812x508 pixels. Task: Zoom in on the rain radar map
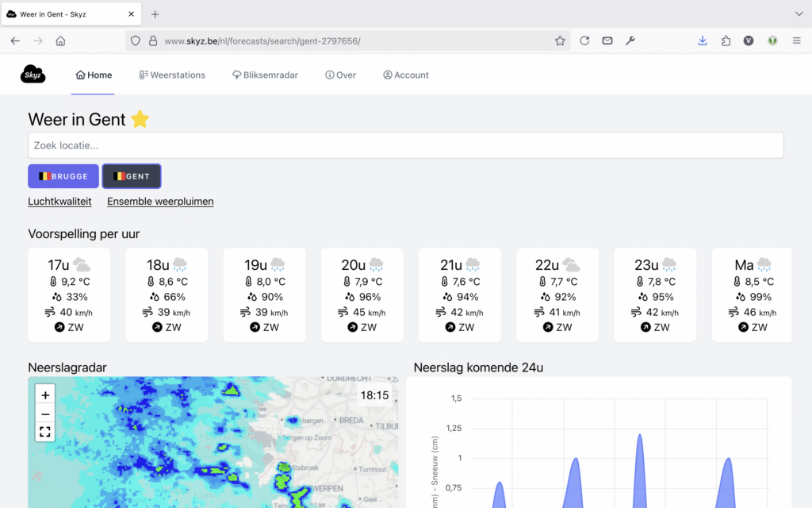pyautogui.click(x=45, y=395)
